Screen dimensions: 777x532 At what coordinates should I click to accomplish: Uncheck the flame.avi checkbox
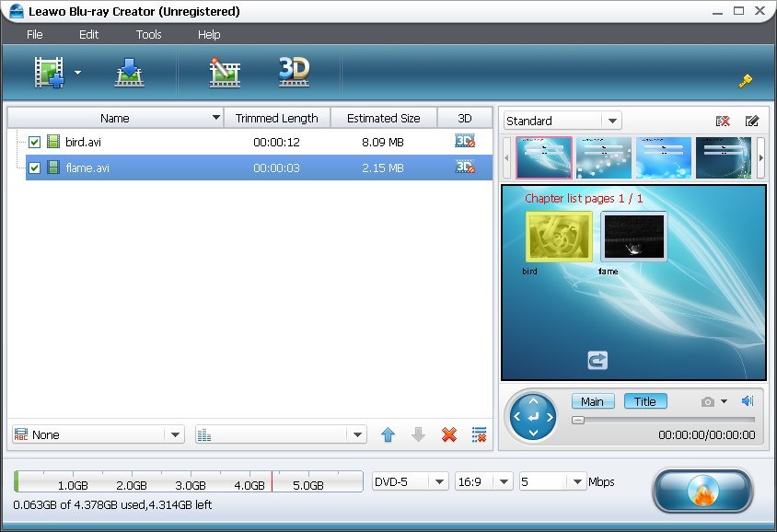[34, 168]
